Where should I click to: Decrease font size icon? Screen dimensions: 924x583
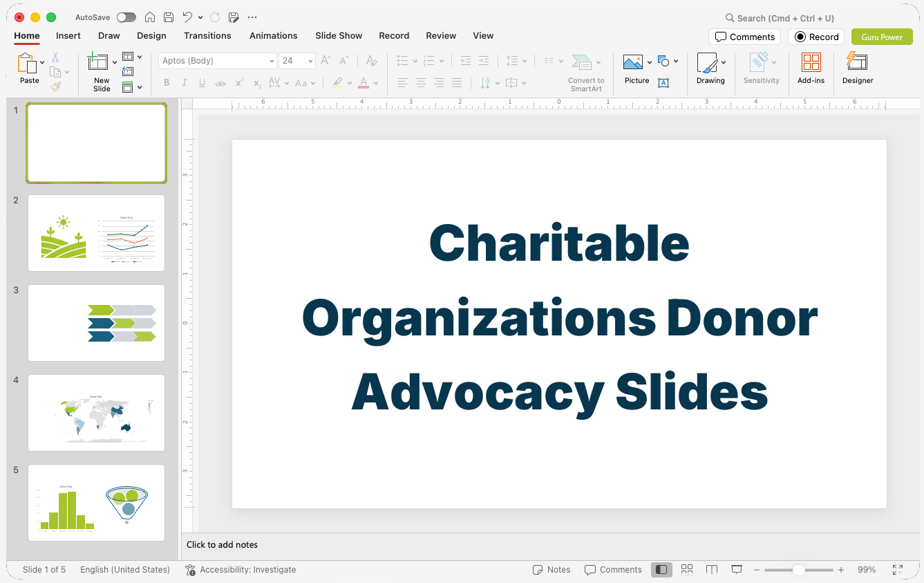pos(344,61)
